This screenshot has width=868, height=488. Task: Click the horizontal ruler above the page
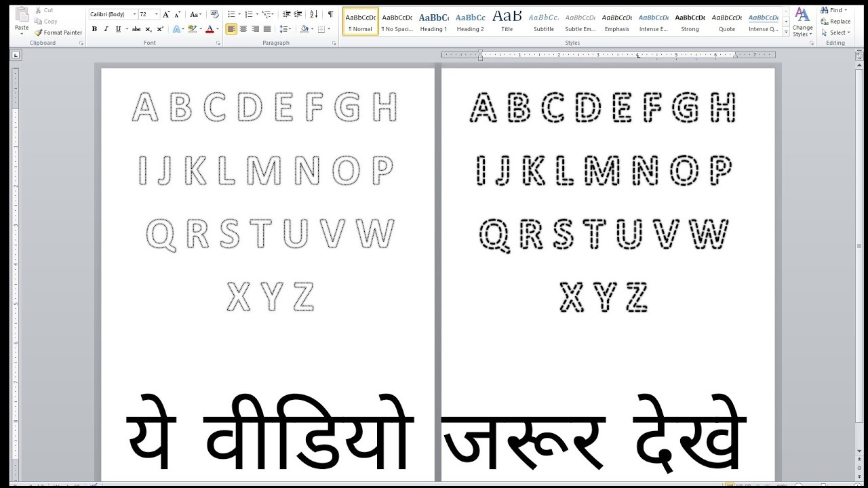608,55
